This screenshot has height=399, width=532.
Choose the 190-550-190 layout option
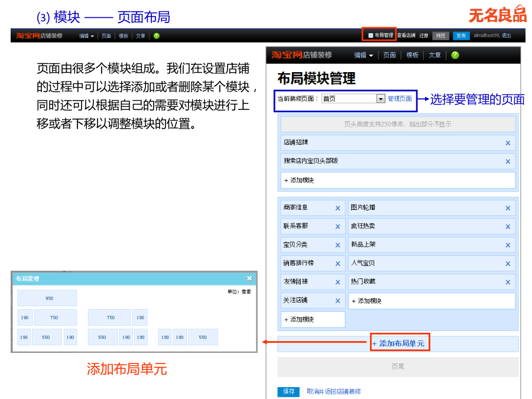pos(47,338)
